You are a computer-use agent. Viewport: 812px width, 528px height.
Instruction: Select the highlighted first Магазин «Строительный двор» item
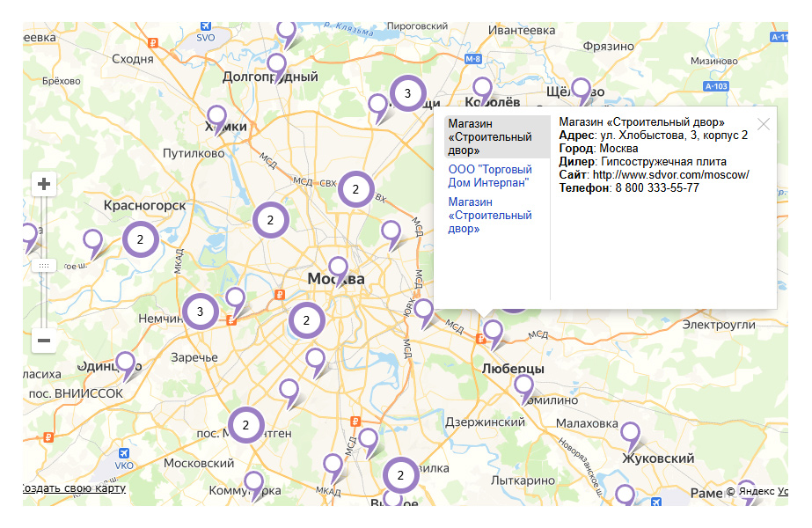point(490,137)
